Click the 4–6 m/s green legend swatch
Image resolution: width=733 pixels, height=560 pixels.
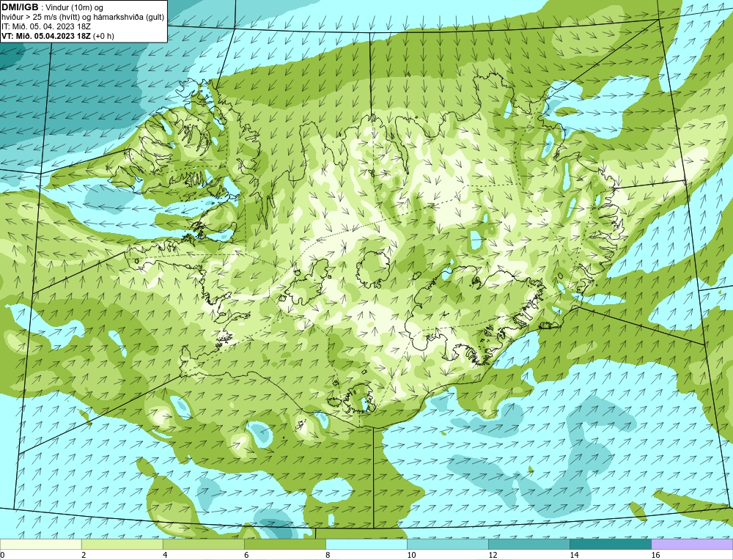[x=203, y=544]
